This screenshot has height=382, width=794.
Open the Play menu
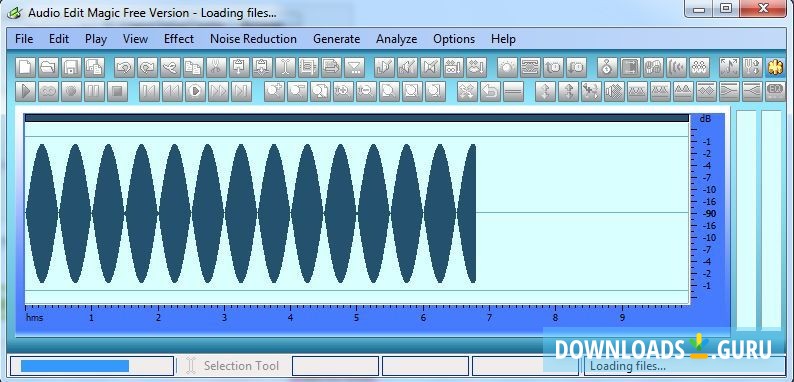coord(96,39)
